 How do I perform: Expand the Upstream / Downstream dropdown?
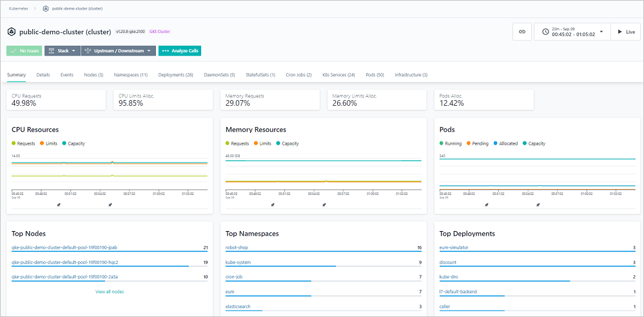(119, 50)
